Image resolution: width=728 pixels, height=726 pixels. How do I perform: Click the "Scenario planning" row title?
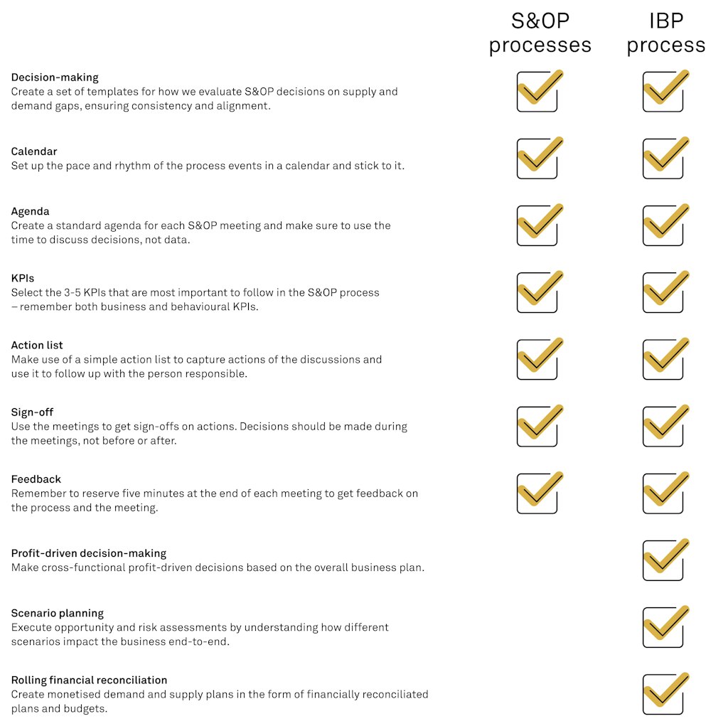tap(58, 613)
